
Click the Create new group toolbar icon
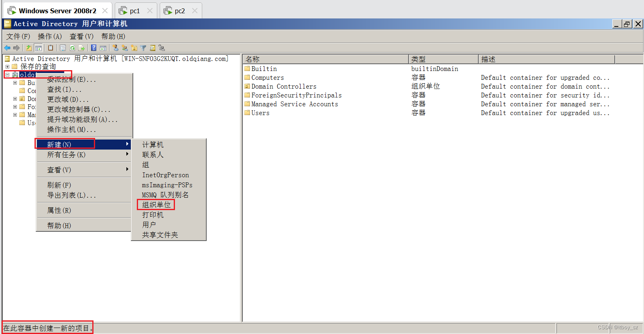point(125,48)
